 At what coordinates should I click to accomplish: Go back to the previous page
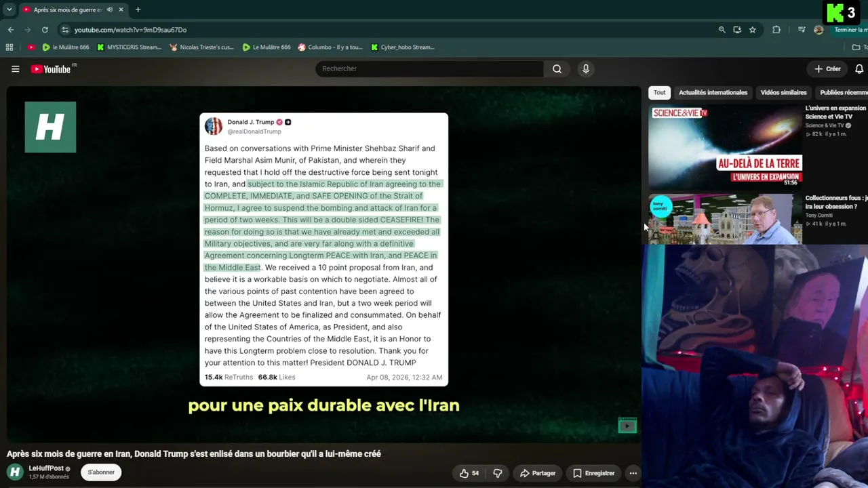pos(11,30)
